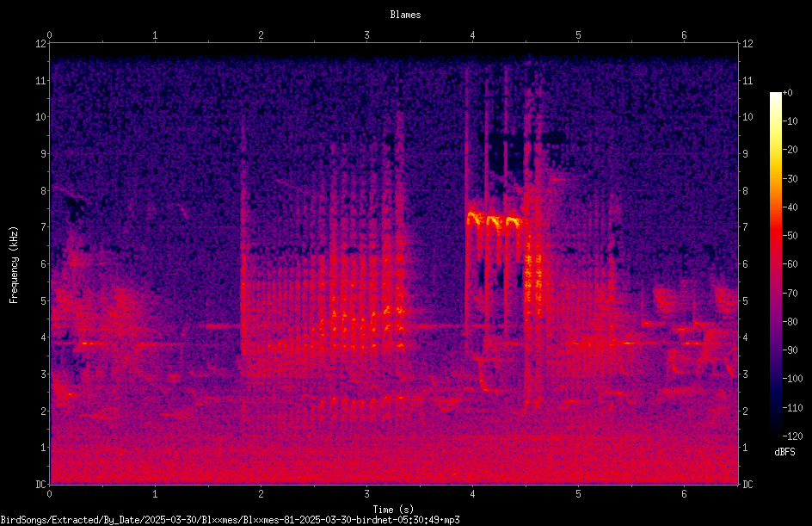Click the "7" label on the right frequency axis
Image resolution: width=812 pixels, height=526 pixels.
(745, 227)
